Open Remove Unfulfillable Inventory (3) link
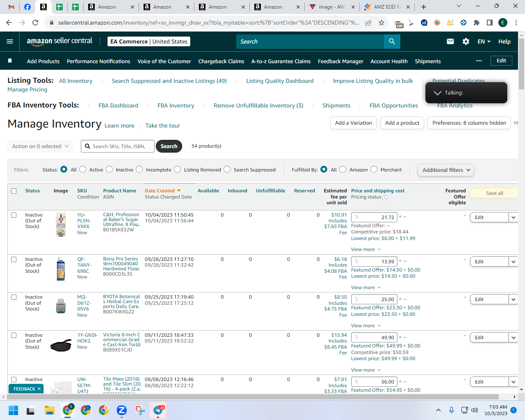525x420 pixels. tap(258, 105)
